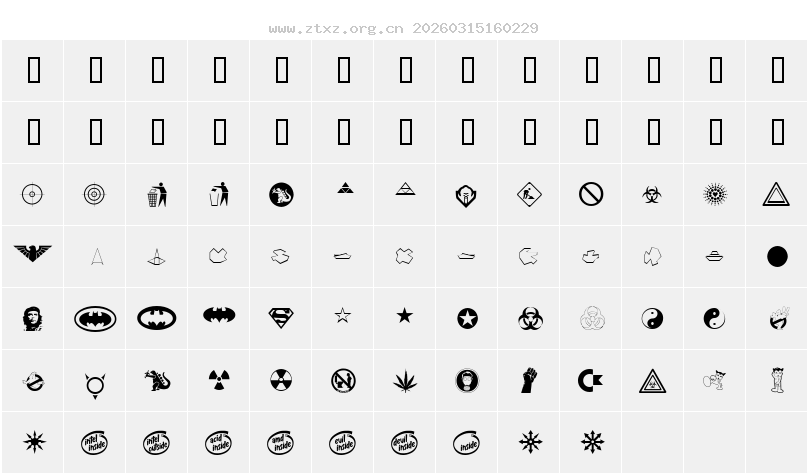808x476 pixels.
Task: Select the outlined five-point star glyph
Action: 343,315
